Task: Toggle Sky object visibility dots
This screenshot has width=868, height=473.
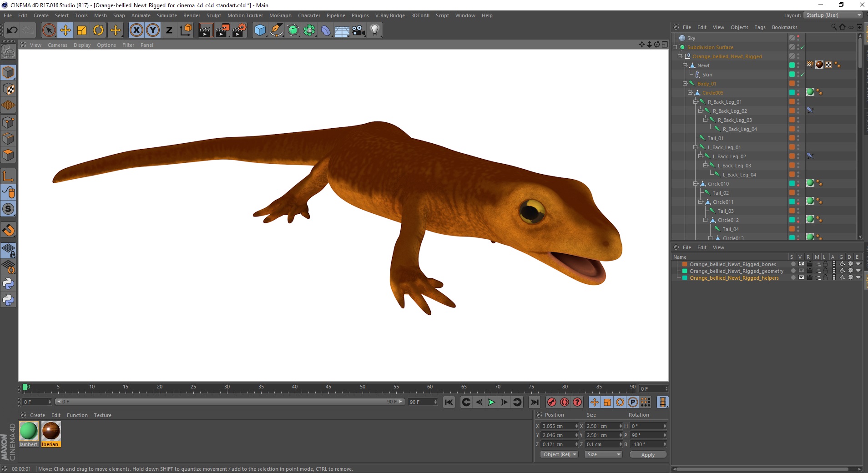Action: pyautogui.click(x=798, y=38)
